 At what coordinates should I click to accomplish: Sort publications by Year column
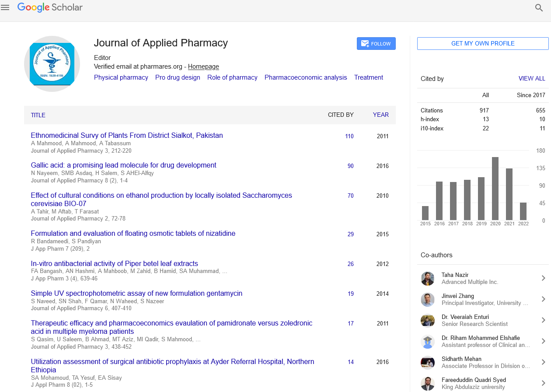click(x=380, y=115)
